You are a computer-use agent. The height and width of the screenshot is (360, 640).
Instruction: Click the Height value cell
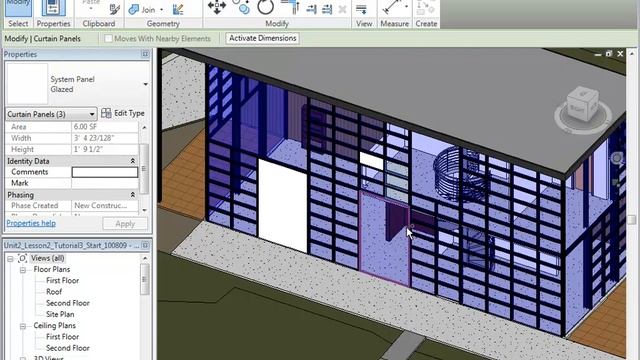click(105, 149)
